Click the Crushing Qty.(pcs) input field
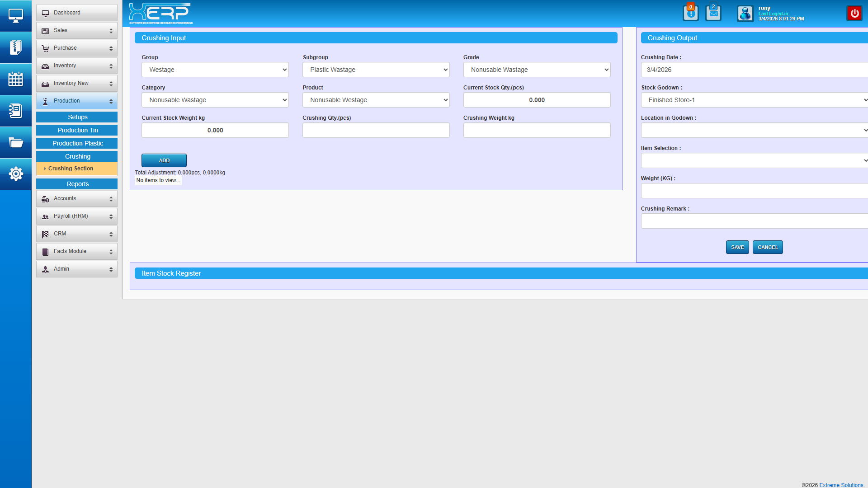 (x=376, y=130)
